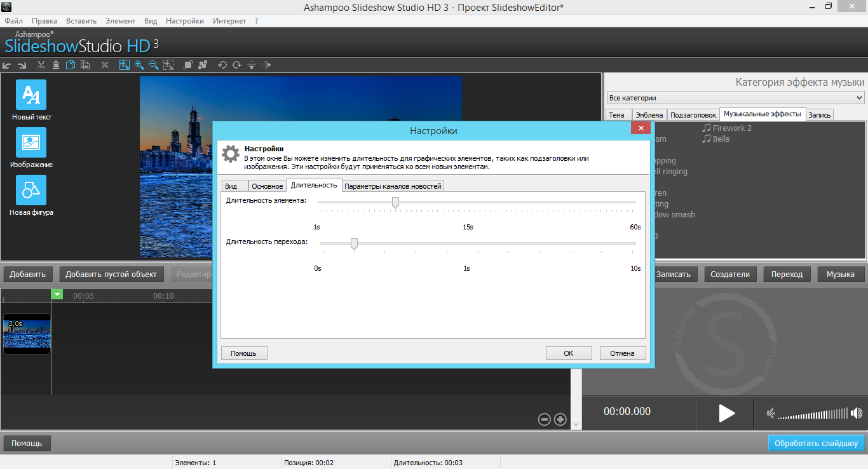Screen dimensions: 868x469
Task: Click 'Отмена' to cancel the dialog
Action: coord(622,353)
